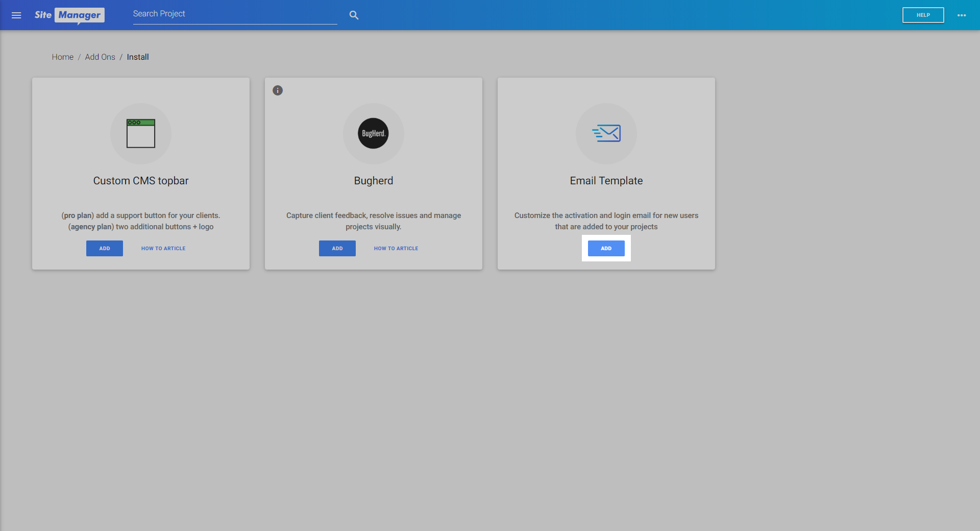Click the Bugherd description text
This screenshot has height=531, width=980.
tap(374, 221)
